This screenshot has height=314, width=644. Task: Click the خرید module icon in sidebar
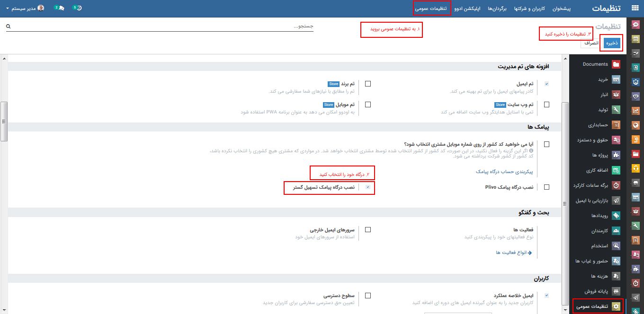click(616, 79)
